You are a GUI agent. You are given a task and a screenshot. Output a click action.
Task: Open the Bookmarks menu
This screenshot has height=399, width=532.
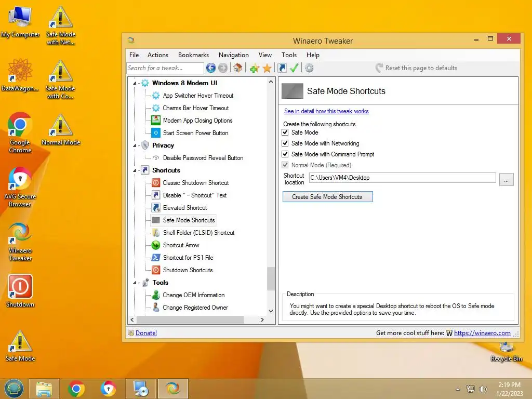click(193, 55)
